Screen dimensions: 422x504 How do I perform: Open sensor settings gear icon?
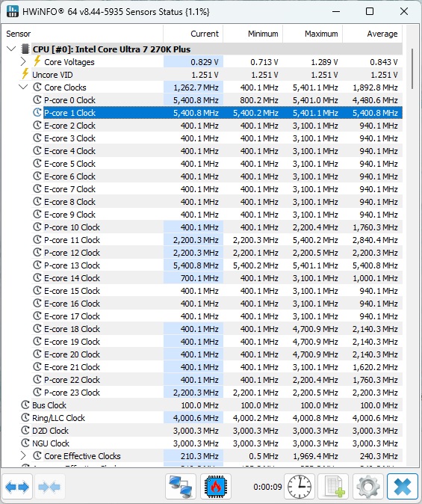[368, 487]
